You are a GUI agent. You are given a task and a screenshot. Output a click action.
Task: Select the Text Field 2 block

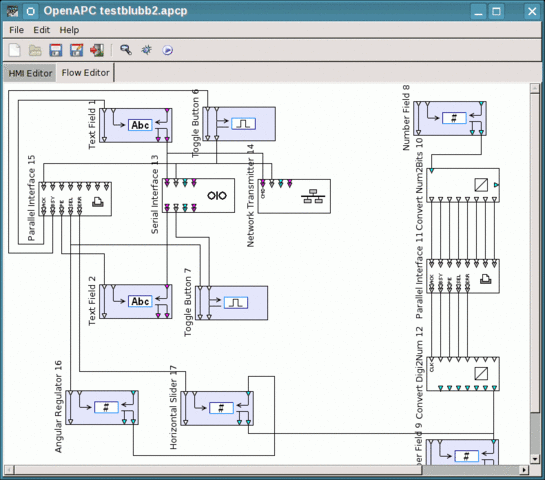(x=136, y=301)
